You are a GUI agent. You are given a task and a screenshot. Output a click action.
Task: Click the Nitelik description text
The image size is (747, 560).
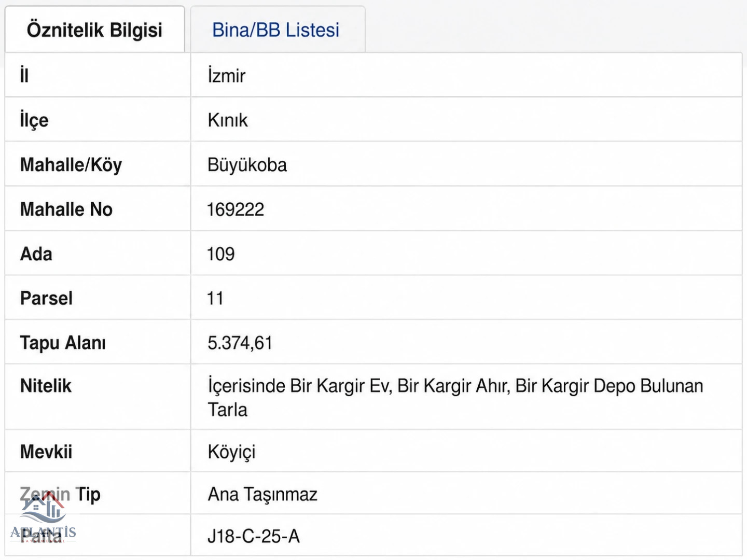point(455,398)
